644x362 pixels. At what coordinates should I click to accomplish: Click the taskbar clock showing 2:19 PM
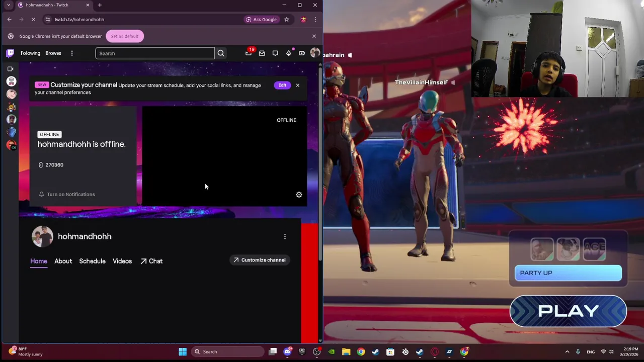630,351
